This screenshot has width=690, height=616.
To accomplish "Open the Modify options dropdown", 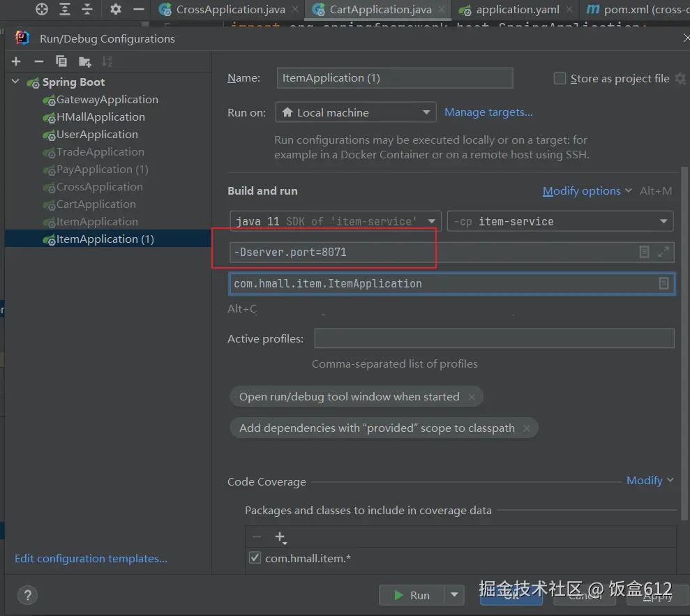I will (587, 191).
